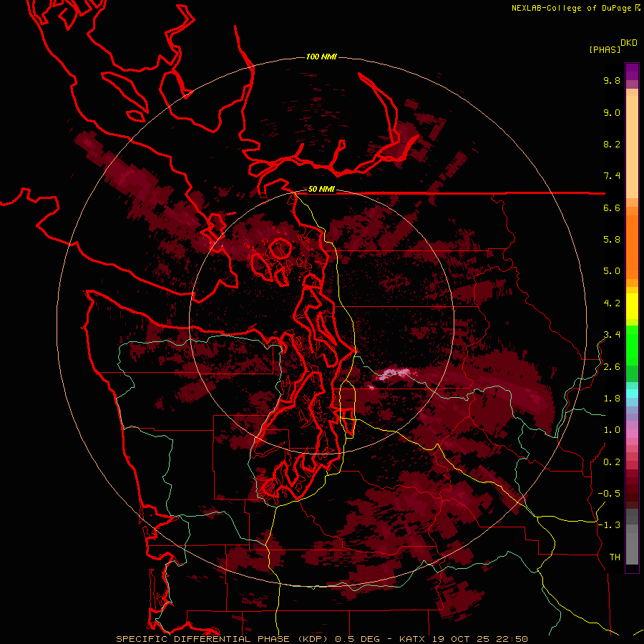Click the 1.8 legend value
Viewport: 644px width, 644px height.
pos(612,399)
